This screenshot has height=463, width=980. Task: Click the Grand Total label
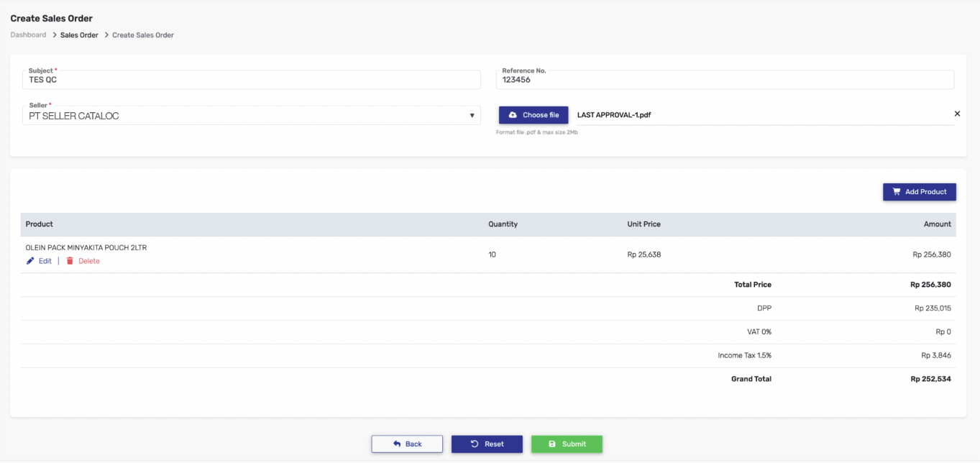click(x=751, y=379)
